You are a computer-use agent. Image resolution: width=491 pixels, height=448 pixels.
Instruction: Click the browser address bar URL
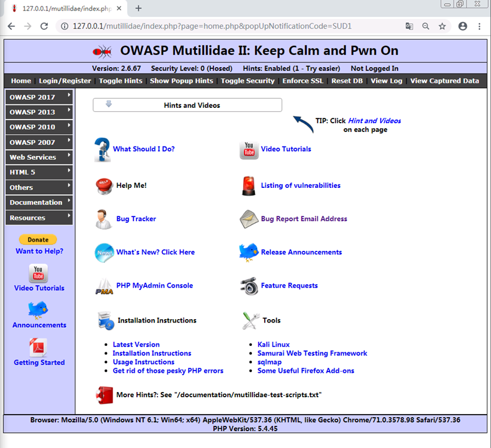212,26
